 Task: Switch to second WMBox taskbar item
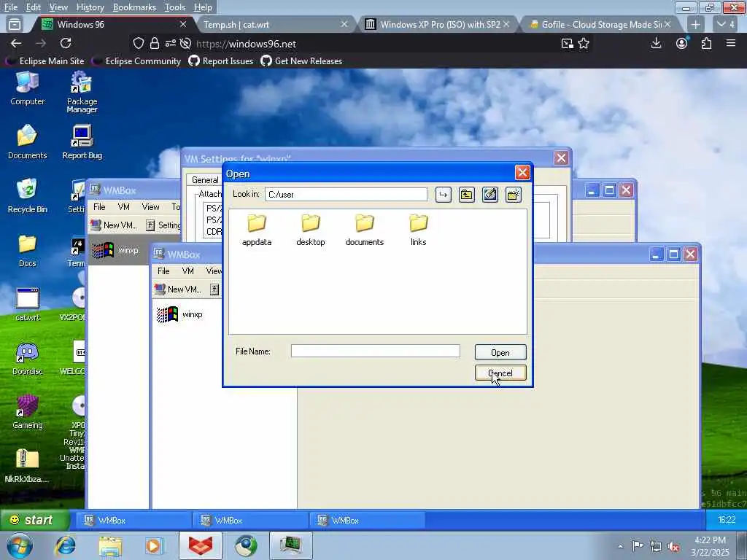click(250, 521)
